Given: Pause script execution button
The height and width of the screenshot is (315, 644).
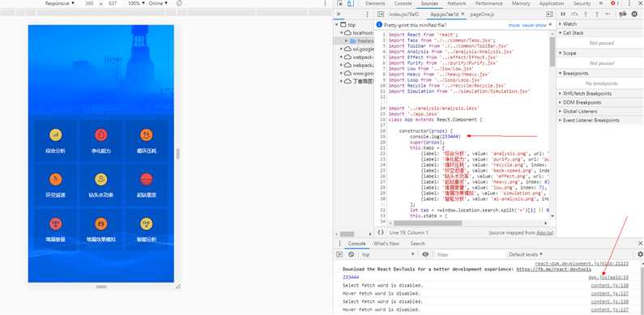Looking at the screenshot, I should (x=563, y=15).
